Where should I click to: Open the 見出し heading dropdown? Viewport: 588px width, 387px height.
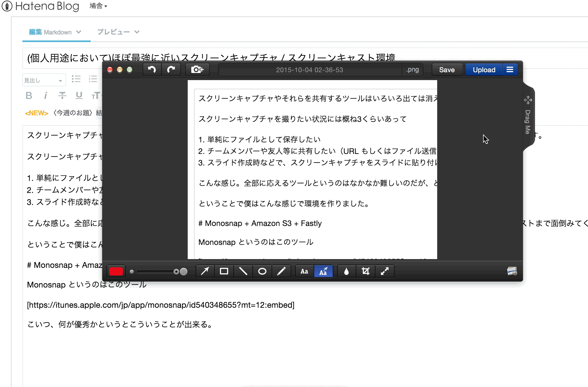[44, 80]
